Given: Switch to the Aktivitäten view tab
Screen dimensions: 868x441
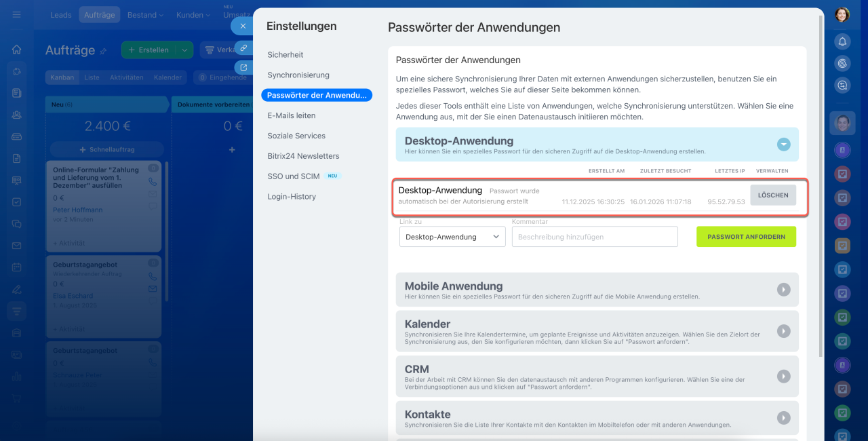Looking at the screenshot, I should pyautogui.click(x=127, y=77).
